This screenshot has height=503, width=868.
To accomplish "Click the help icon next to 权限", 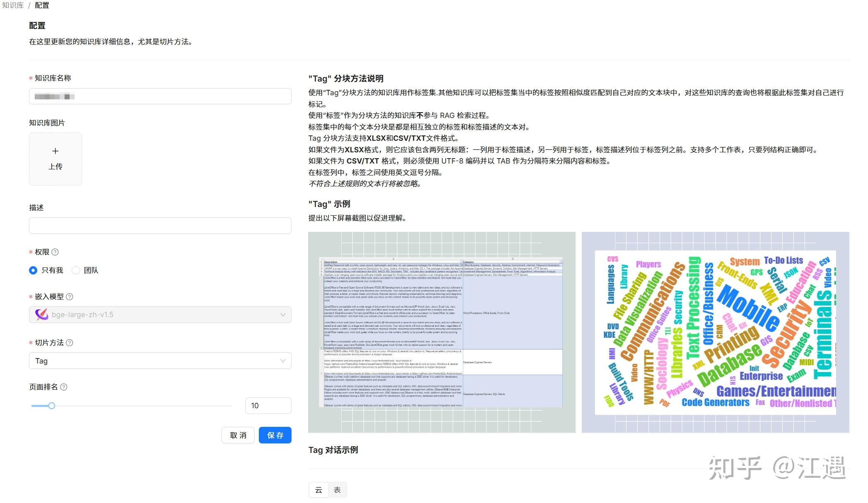I will (x=56, y=252).
